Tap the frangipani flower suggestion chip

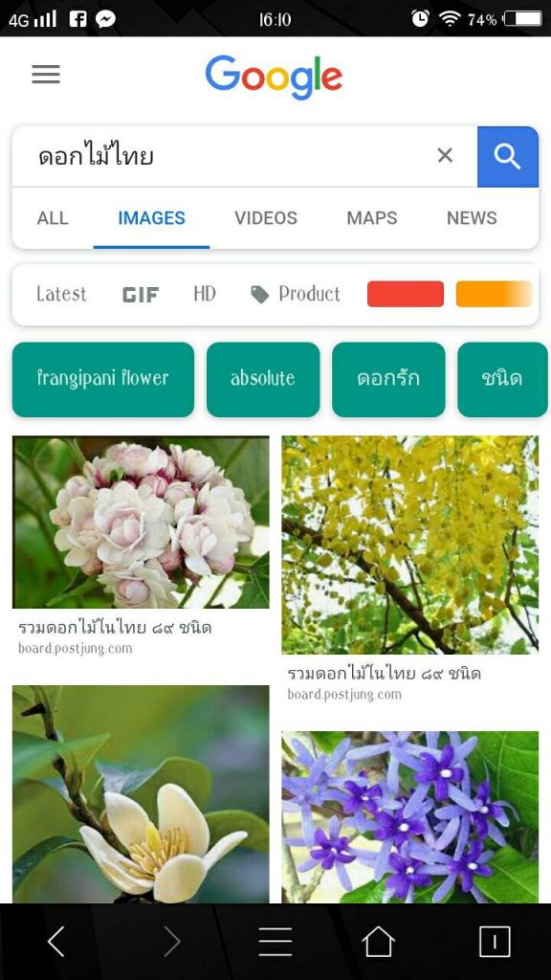tap(103, 379)
